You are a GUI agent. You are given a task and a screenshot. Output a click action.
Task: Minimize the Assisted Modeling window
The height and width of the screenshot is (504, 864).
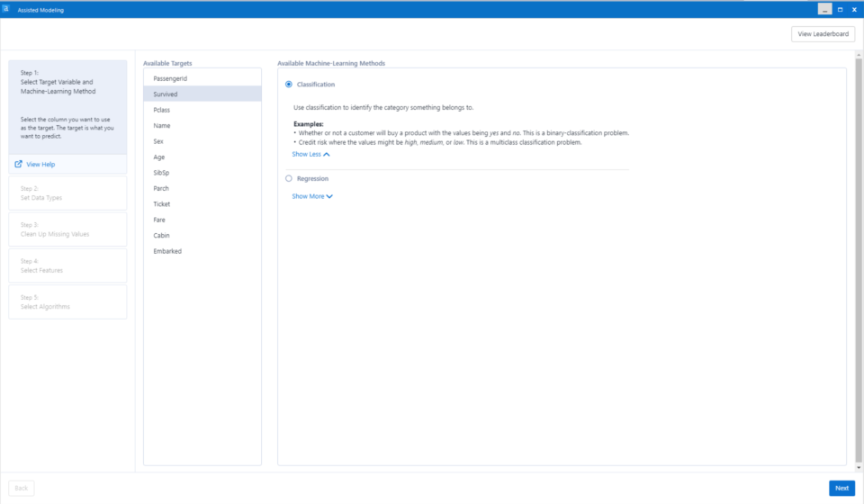(825, 9)
